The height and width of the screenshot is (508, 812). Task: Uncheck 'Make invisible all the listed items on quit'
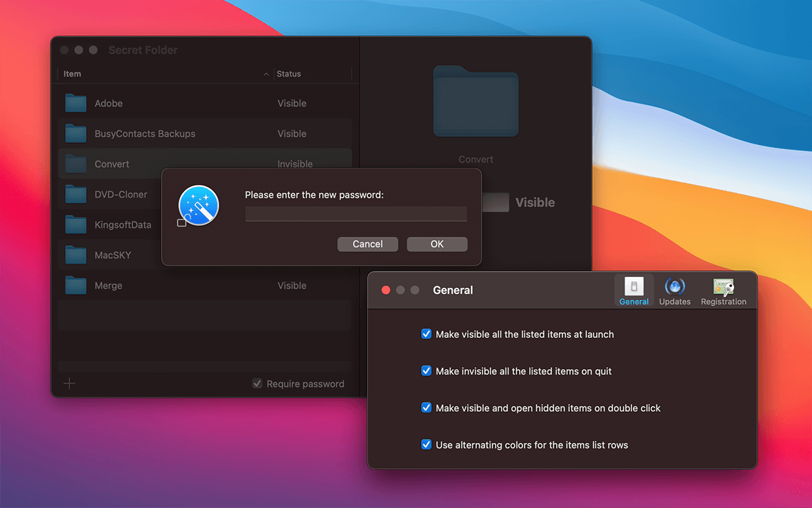coord(426,371)
